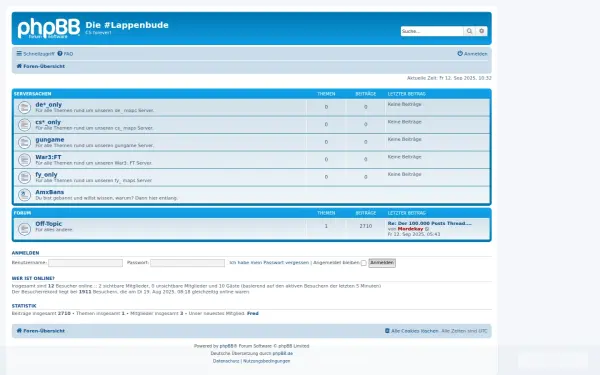This screenshot has width=600, height=375.
Task: Click the Benutzername input field
Action: coord(85,263)
